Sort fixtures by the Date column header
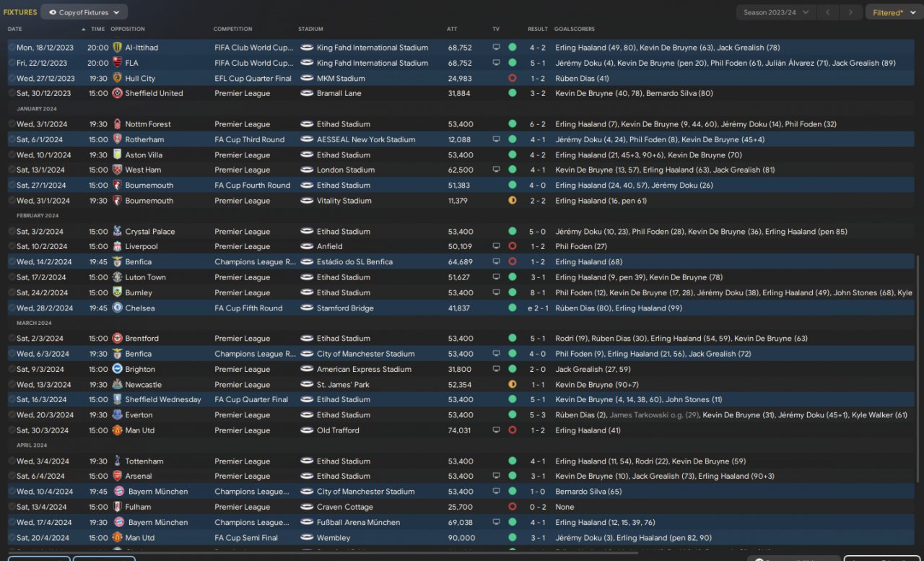 [15, 29]
